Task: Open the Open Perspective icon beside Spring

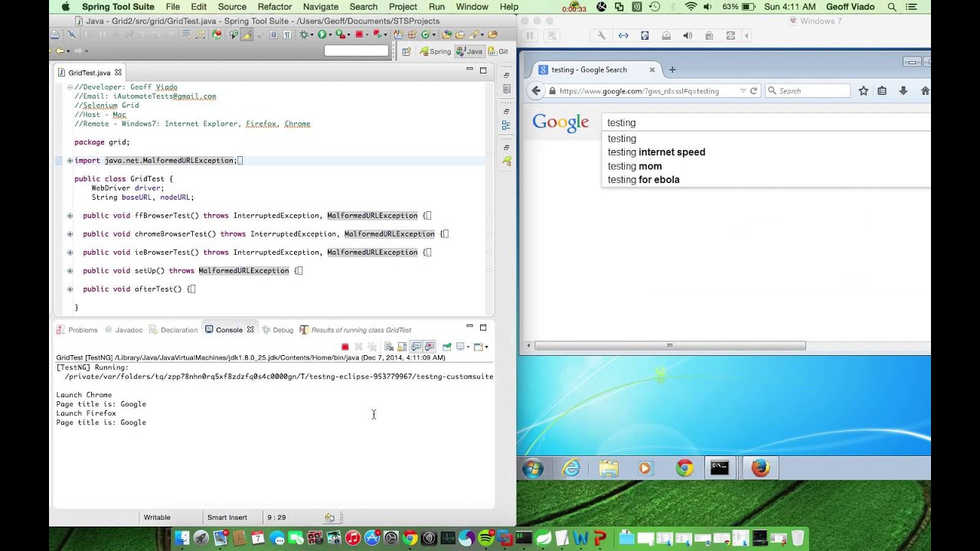Action: point(406,51)
